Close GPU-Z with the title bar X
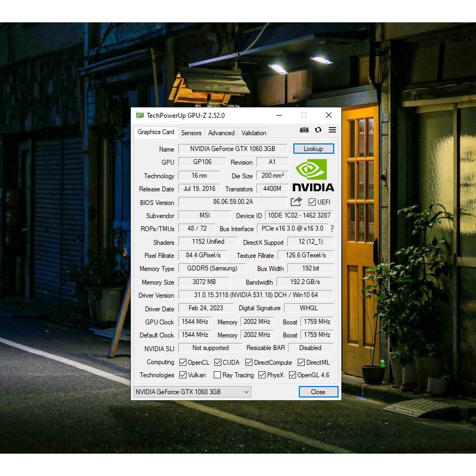 [x=329, y=116]
